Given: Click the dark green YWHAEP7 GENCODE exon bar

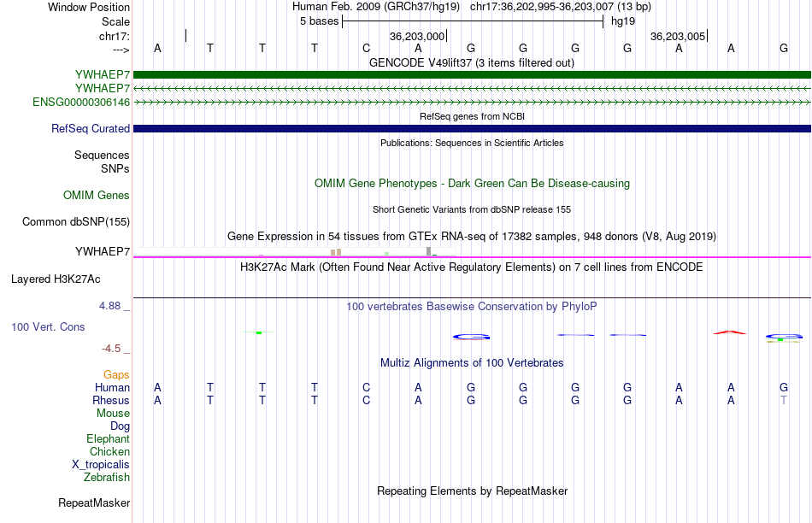Looking at the screenshot, I should point(472,75).
